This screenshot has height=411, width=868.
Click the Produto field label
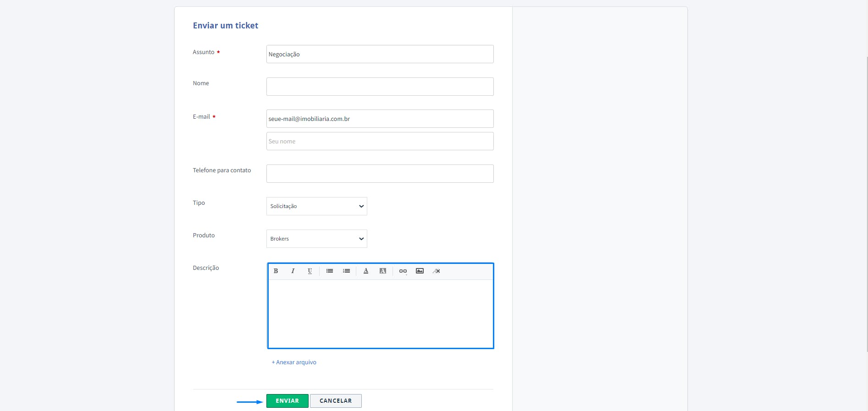(204, 236)
